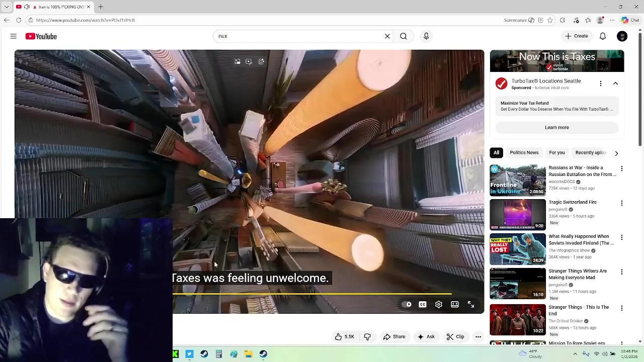Open the taskbar Calculator icon
644x362 pixels.
219,354
